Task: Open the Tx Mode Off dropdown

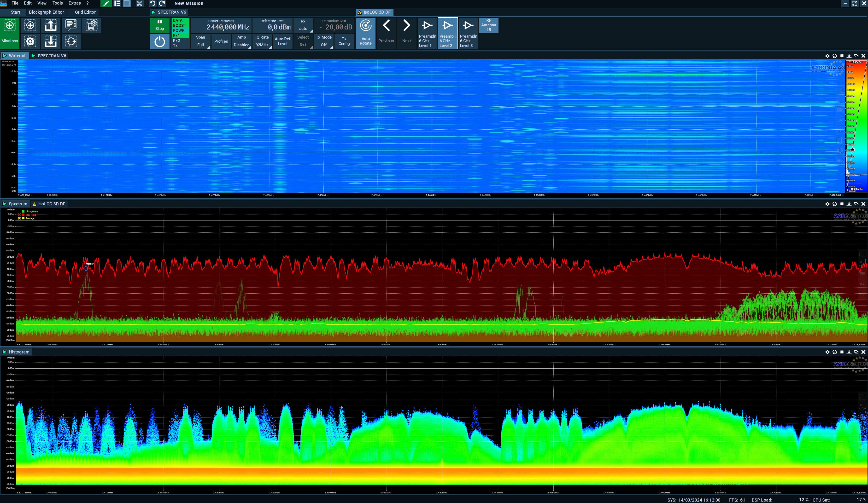Action: coord(324,41)
